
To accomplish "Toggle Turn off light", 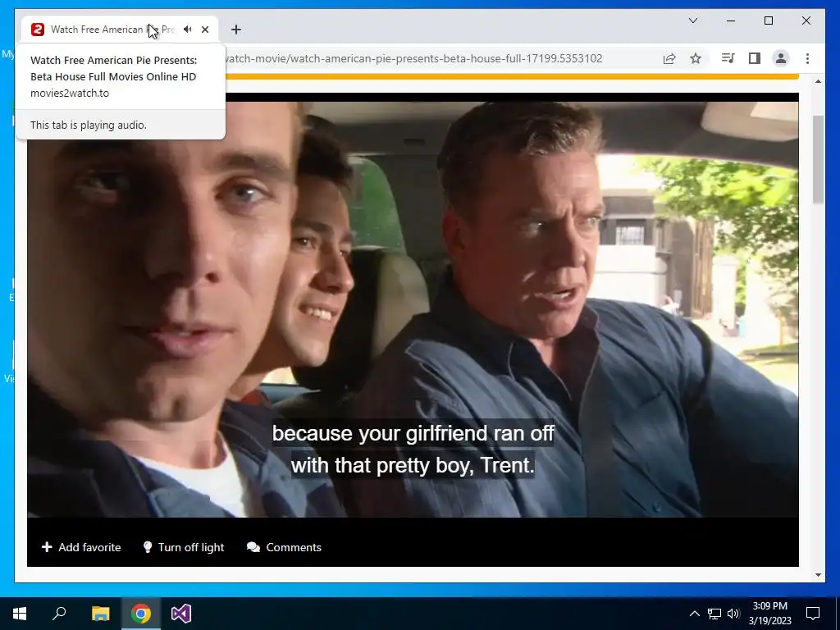I will point(184,547).
